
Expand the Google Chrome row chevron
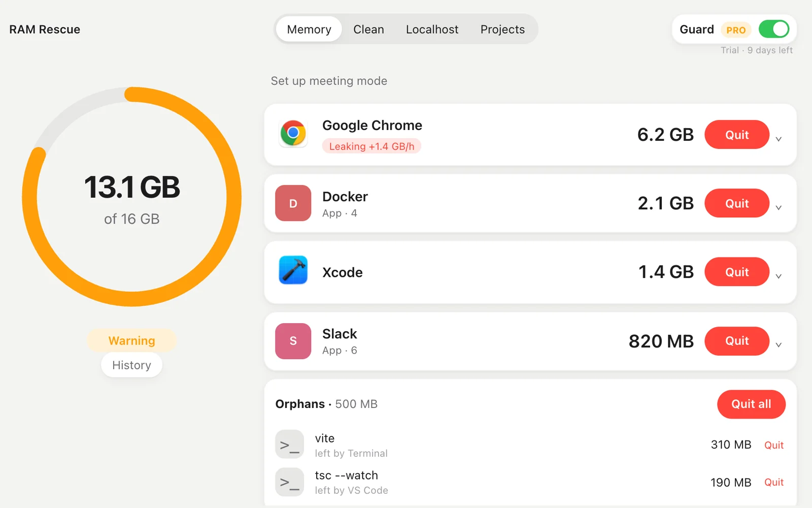click(x=779, y=139)
